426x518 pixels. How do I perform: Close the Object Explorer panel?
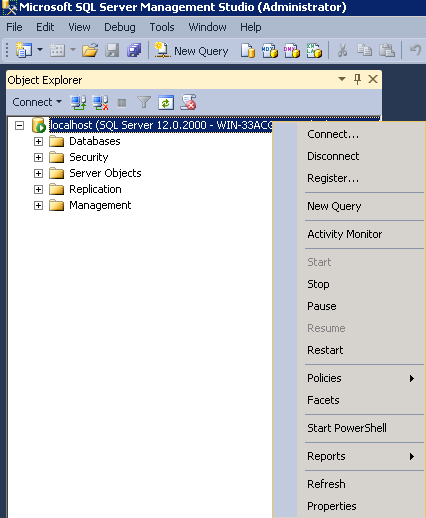(373, 79)
